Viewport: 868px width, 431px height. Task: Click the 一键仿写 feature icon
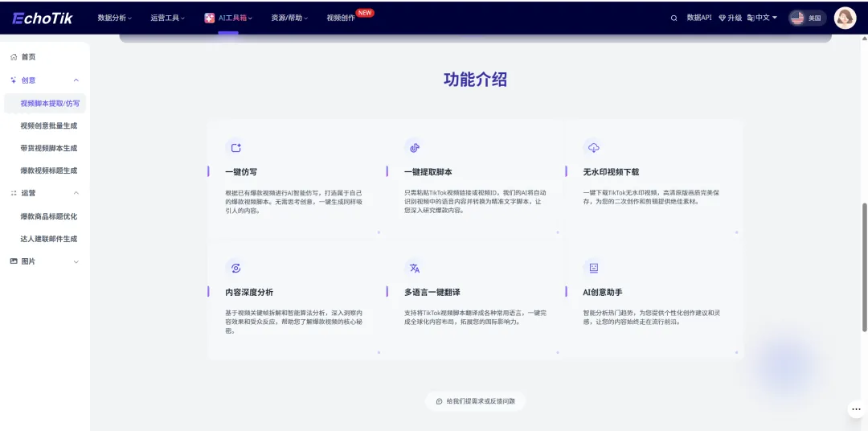click(235, 148)
